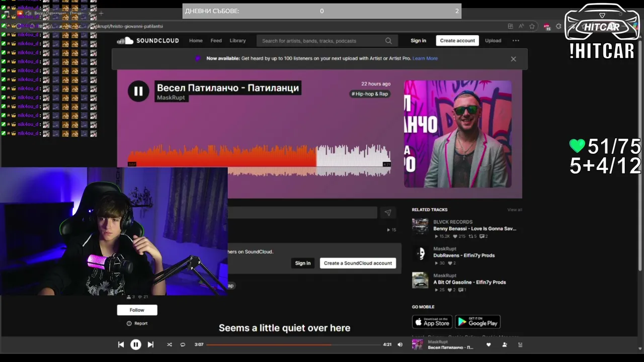Open the browser extensions puzzle icon
644x362 pixels.
click(558, 26)
